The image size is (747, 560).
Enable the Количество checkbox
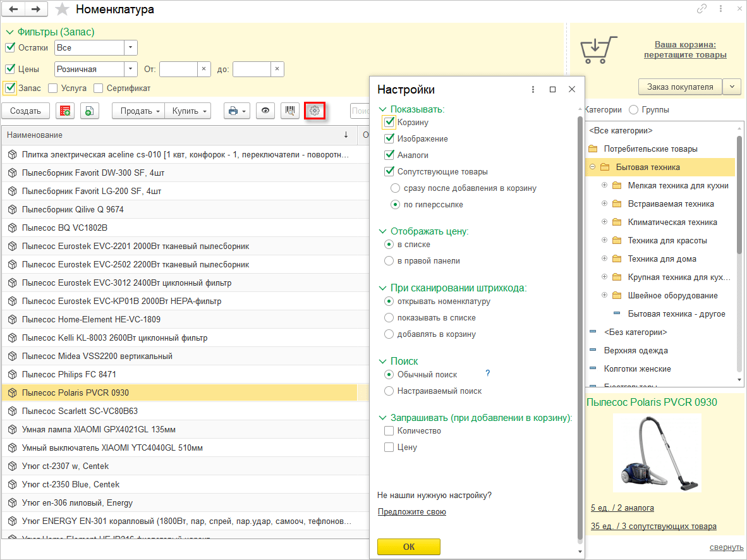(x=389, y=431)
